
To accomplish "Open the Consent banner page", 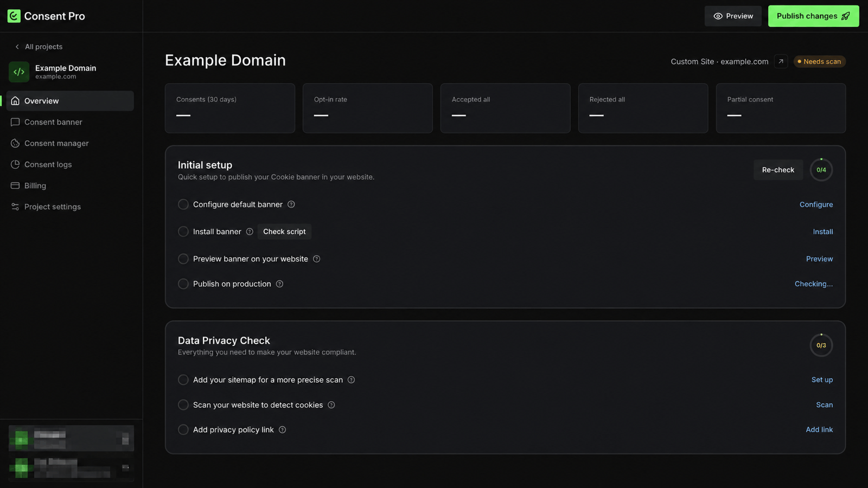I will pyautogui.click(x=70, y=122).
